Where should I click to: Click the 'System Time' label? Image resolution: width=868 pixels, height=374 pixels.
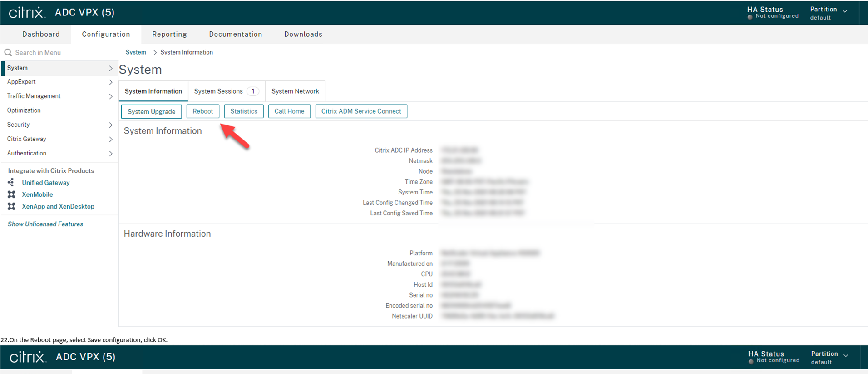click(x=415, y=192)
